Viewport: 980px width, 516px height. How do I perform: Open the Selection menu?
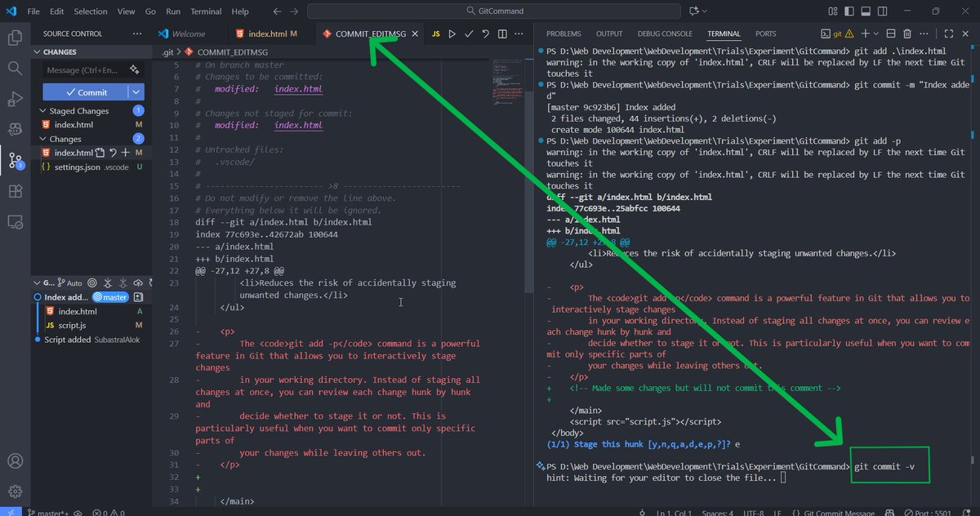(91, 11)
